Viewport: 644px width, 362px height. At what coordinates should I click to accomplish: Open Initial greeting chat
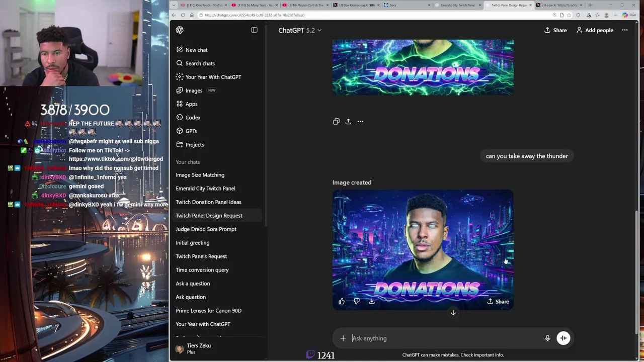pyautogui.click(x=193, y=243)
